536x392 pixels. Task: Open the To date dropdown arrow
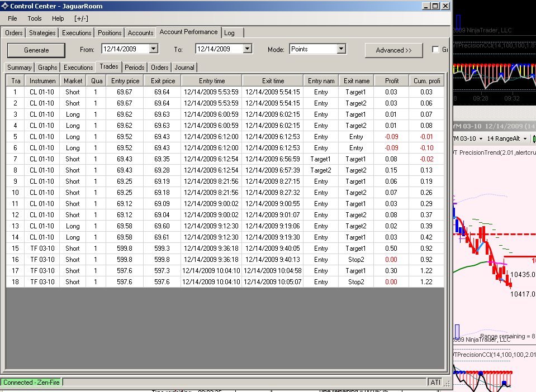248,49
